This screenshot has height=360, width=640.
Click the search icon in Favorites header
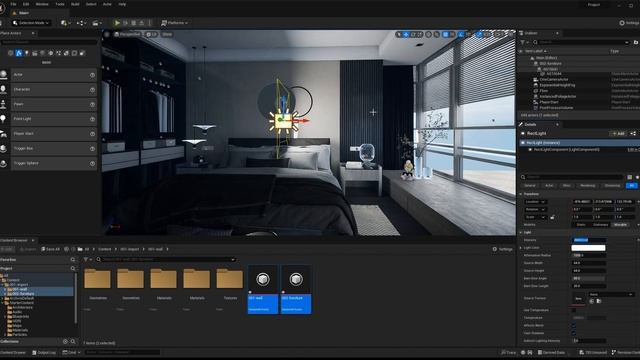73,260
